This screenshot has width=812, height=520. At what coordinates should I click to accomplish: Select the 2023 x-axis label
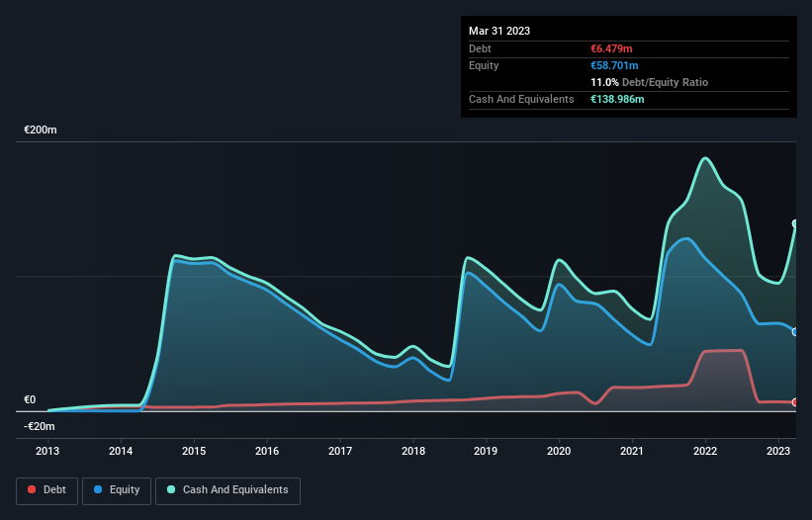[x=778, y=451]
